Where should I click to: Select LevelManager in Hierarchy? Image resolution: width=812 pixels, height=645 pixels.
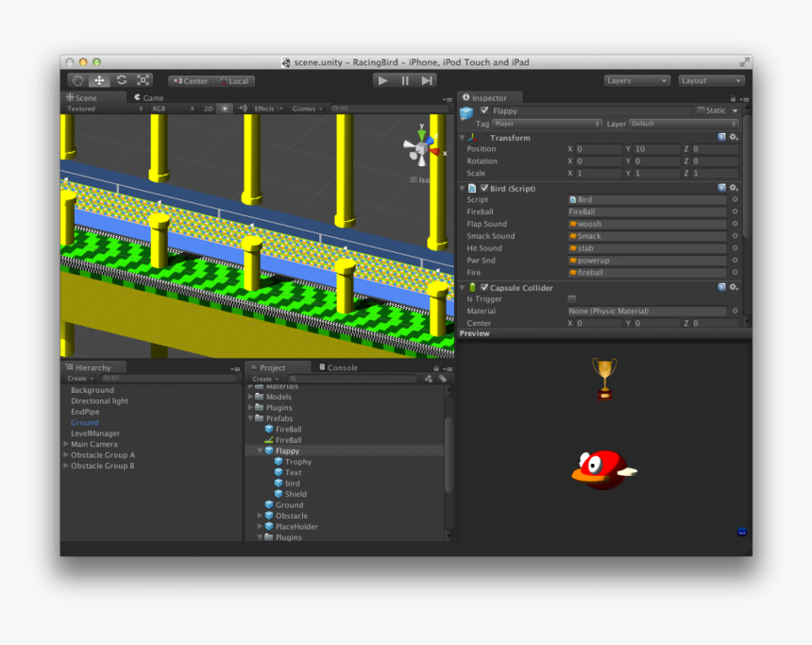(x=95, y=433)
